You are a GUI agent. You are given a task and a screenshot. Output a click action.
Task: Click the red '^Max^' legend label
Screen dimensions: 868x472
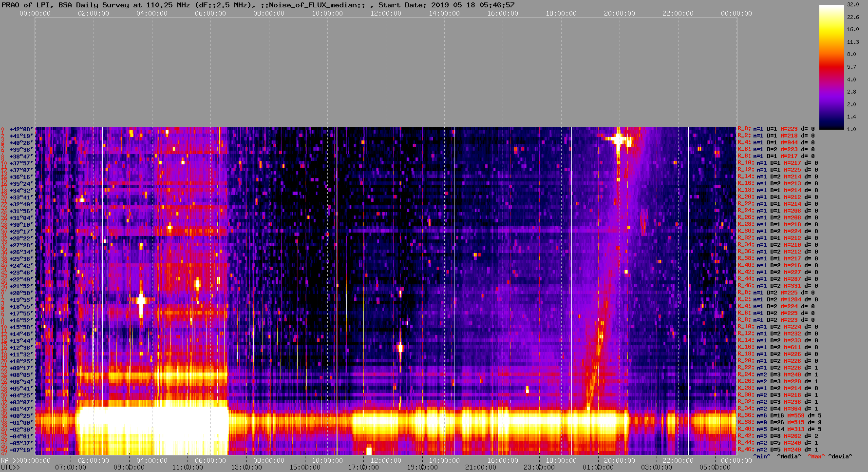click(816, 456)
